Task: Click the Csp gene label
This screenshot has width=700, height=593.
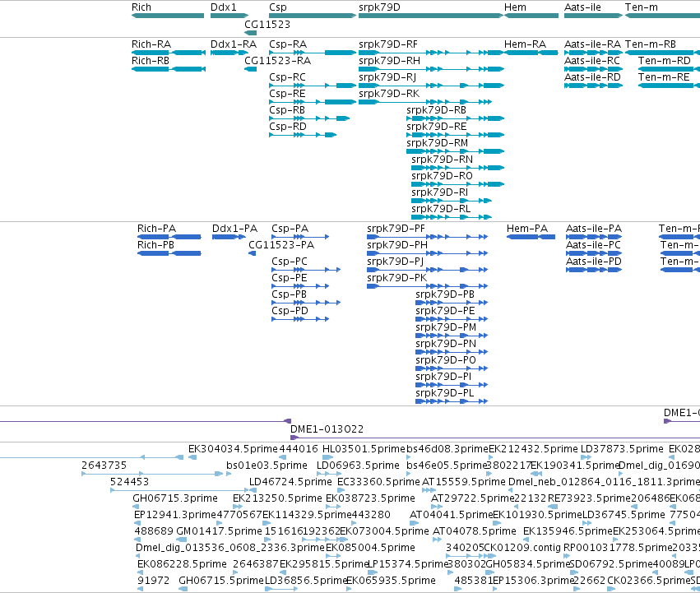Action: [x=278, y=7]
